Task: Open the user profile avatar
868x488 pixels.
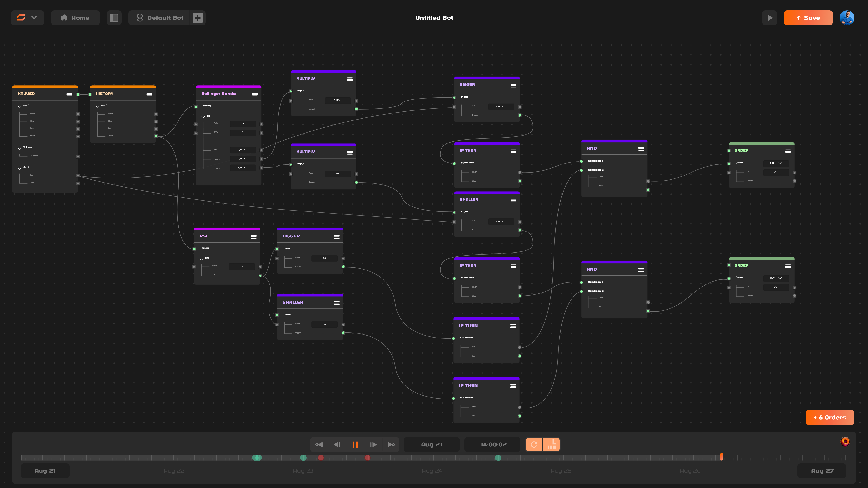Action: [847, 18]
